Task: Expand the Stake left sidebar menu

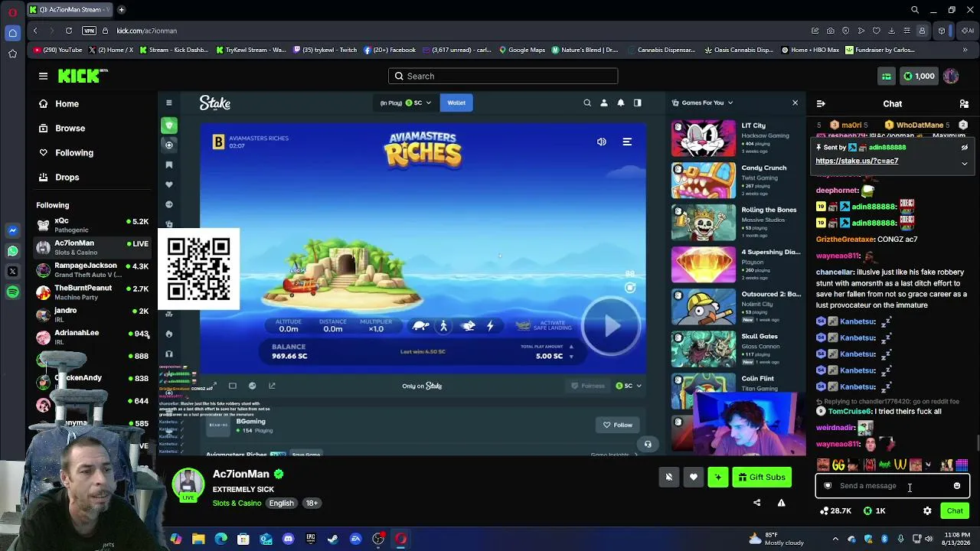Action: click(168, 103)
